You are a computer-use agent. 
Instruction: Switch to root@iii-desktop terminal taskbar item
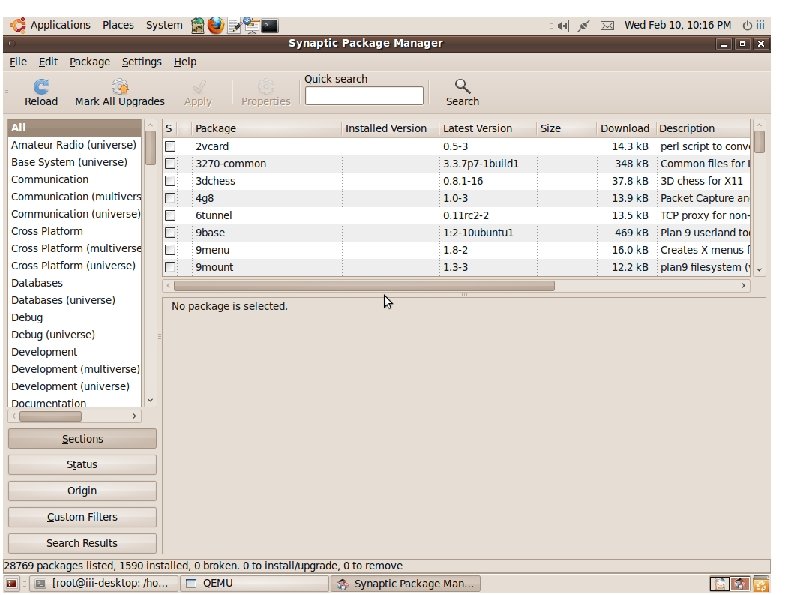pyautogui.click(x=104, y=583)
